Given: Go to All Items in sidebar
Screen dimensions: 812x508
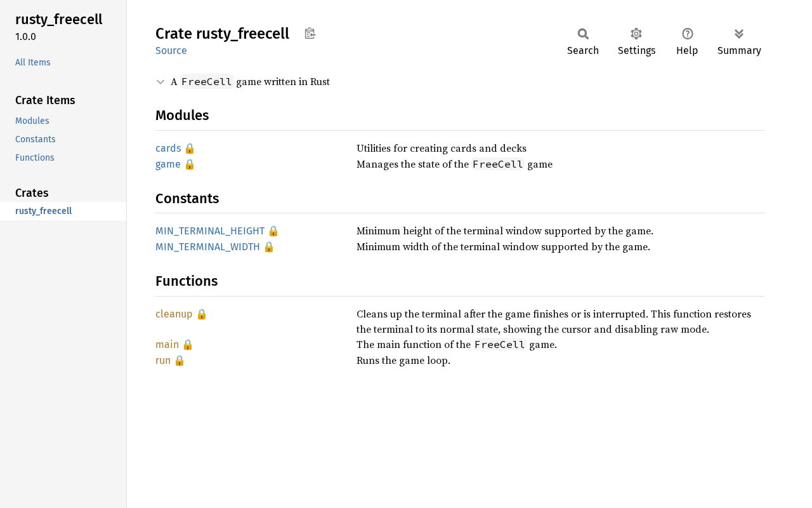Looking at the screenshot, I should pos(33,62).
